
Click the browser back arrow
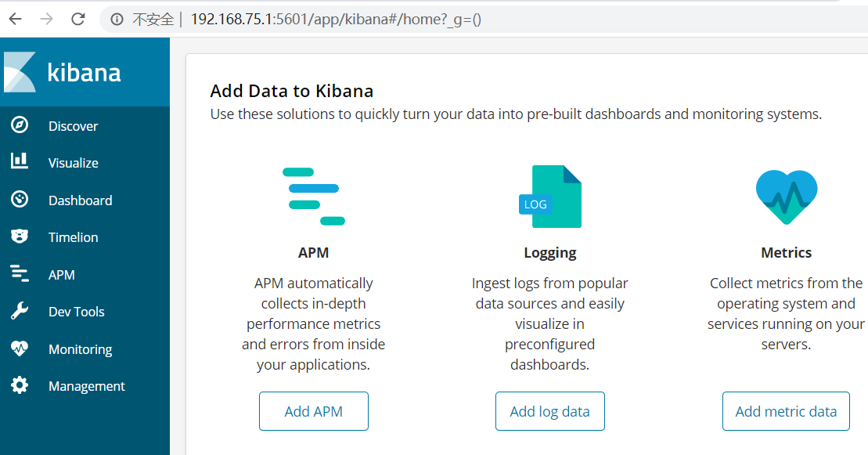(15, 18)
